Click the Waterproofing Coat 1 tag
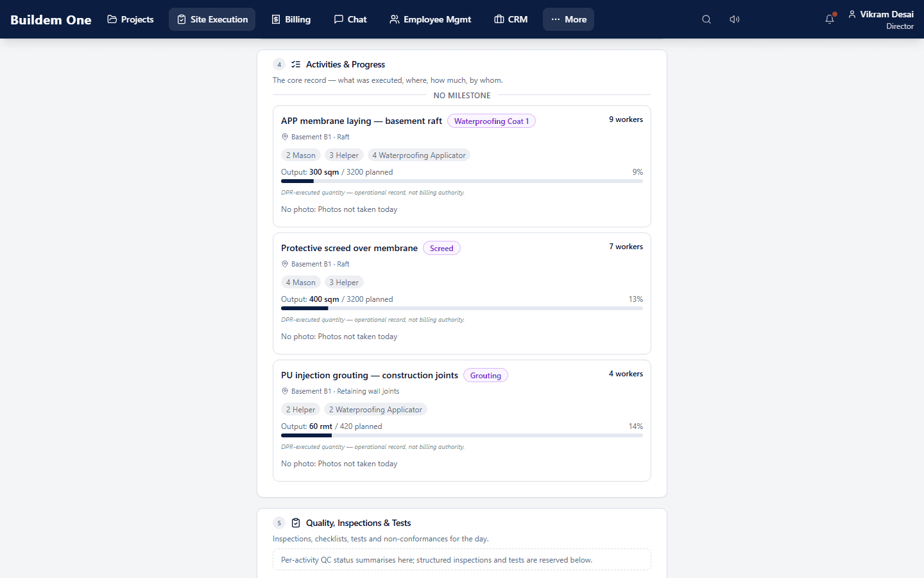 click(492, 121)
